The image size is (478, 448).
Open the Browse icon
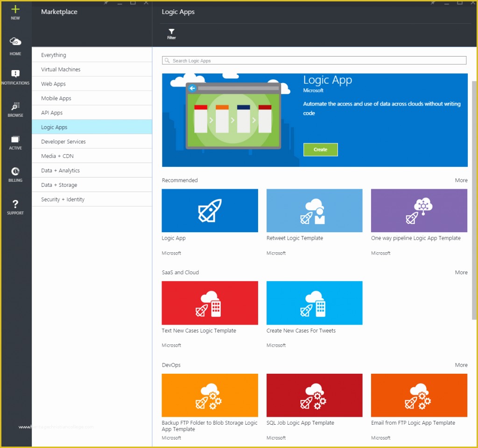pyautogui.click(x=15, y=106)
